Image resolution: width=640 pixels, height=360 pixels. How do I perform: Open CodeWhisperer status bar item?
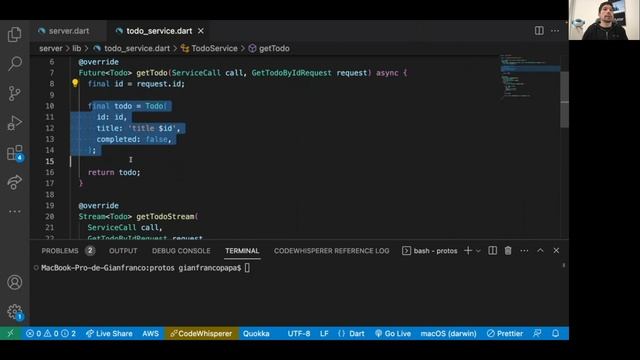click(x=201, y=333)
